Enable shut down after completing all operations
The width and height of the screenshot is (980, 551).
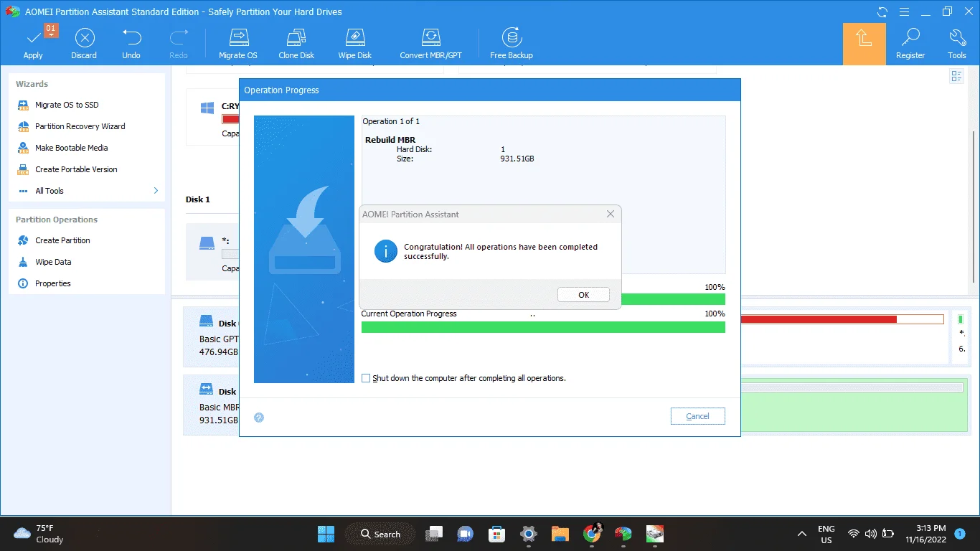click(366, 378)
